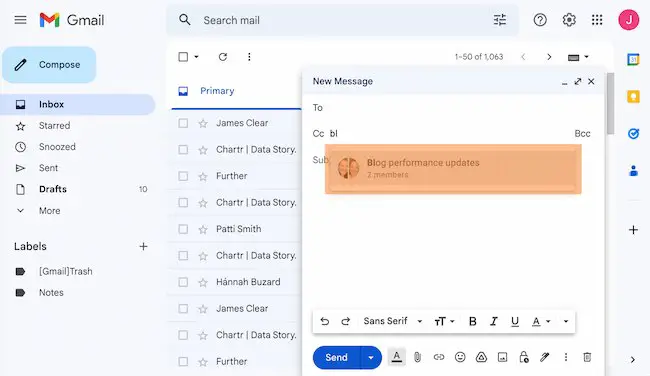Open the font size dropdown
650x376 pixels.
(444, 321)
